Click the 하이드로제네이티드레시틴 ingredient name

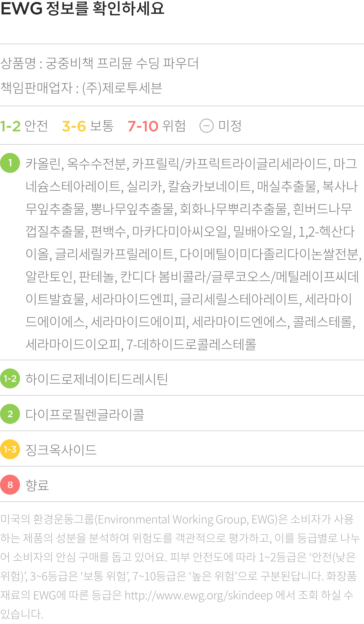(x=97, y=379)
